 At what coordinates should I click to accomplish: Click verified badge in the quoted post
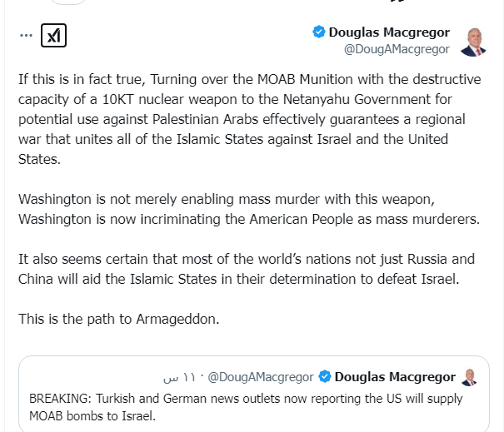tap(326, 377)
